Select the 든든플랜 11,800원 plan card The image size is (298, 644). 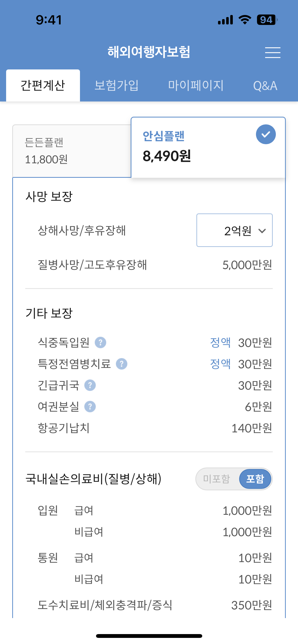(72, 151)
